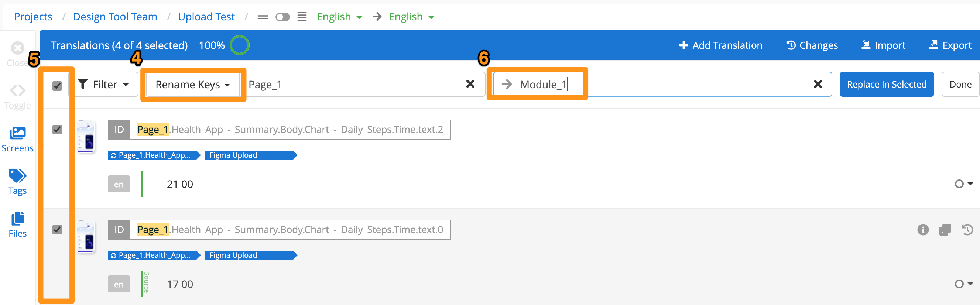This screenshot has height=305, width=980.
Task: Open the Filter dropdown
Action: click(103, 85)
